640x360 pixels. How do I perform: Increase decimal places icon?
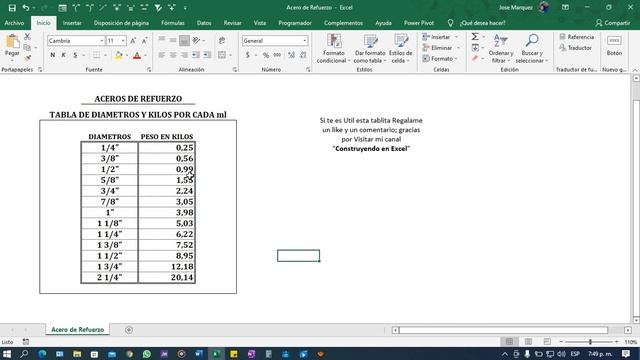(291, 55)
